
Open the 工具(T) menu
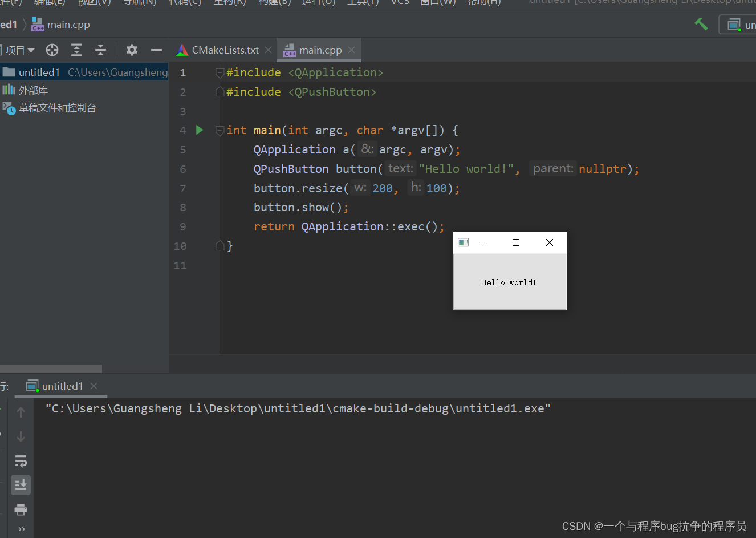pyautogui.click(x=362, y=3)
